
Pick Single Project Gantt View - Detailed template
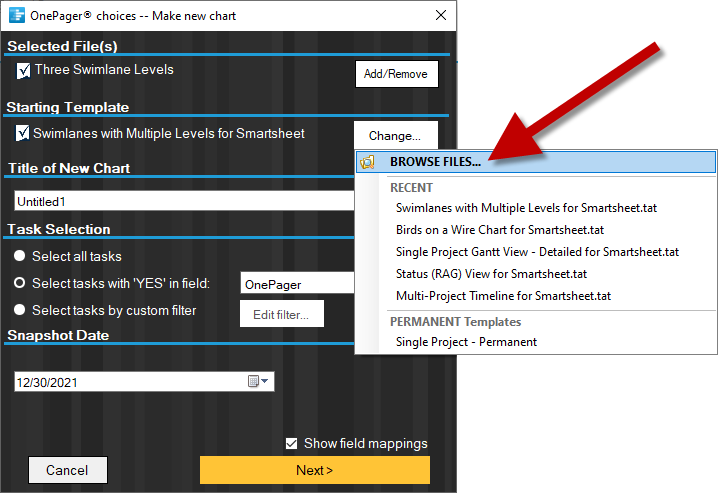(537, 252)
